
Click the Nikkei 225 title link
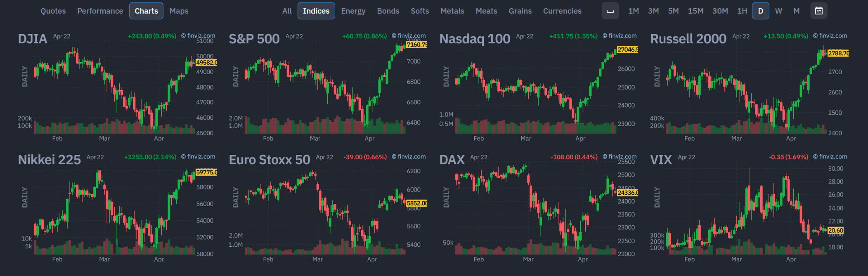pos(49,160)
